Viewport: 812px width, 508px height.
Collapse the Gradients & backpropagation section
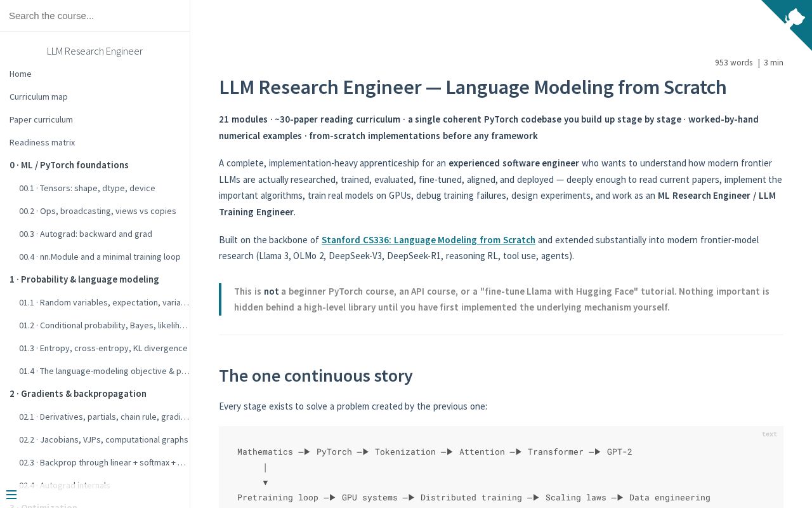[78, 394]
